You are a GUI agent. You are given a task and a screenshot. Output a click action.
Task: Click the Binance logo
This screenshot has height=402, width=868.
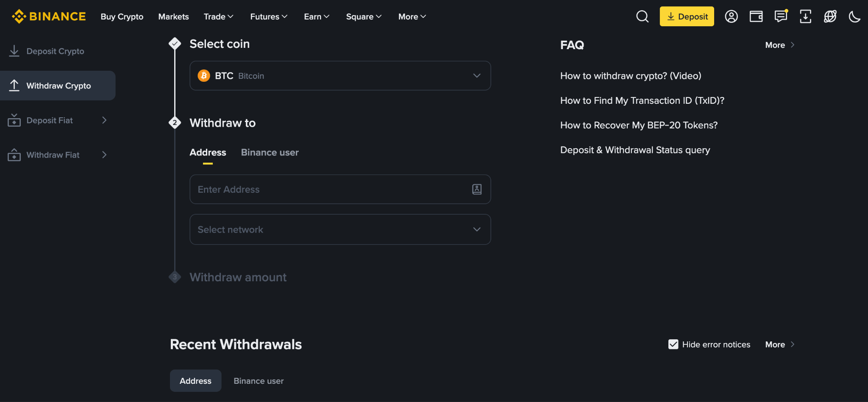[49, 17]
